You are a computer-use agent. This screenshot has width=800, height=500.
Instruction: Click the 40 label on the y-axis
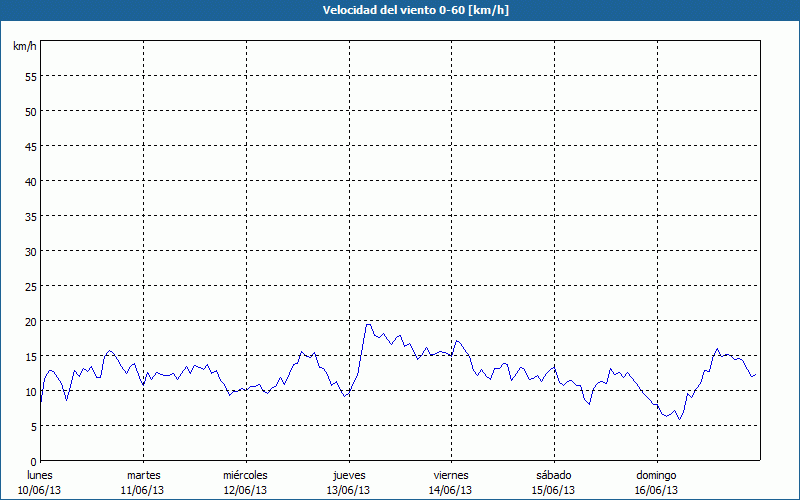pyautogui.click(x=30, y=181)
